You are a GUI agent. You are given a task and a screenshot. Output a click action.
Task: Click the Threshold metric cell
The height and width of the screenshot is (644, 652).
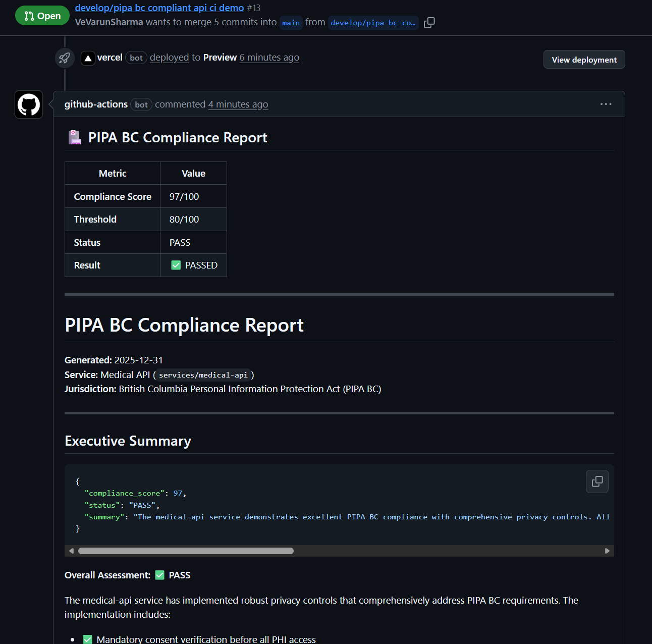click(x=113, y=220)
